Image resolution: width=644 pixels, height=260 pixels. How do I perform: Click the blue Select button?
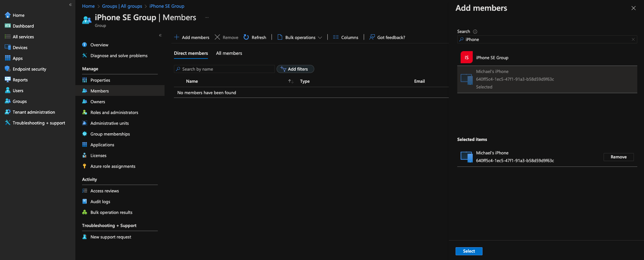469,251
